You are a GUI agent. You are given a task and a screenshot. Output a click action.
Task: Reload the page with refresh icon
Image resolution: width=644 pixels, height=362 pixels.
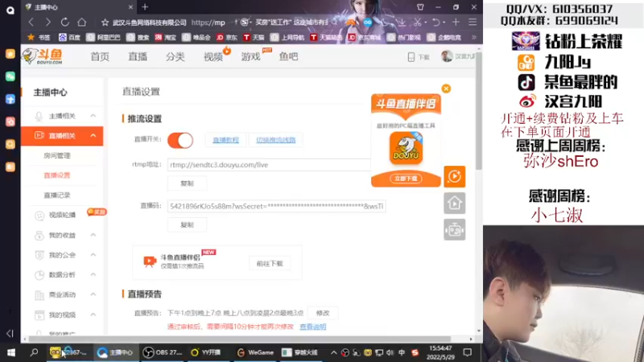(x=65, y=23)
